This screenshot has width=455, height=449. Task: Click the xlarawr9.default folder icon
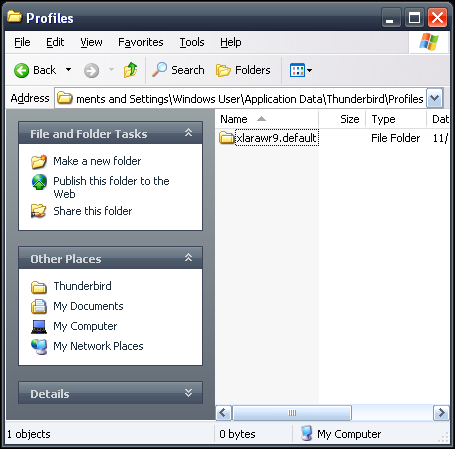[x=227, y=137]
